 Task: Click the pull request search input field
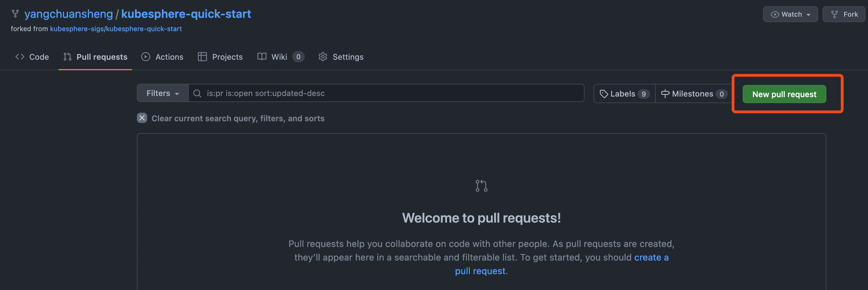(x=386, y=93)
